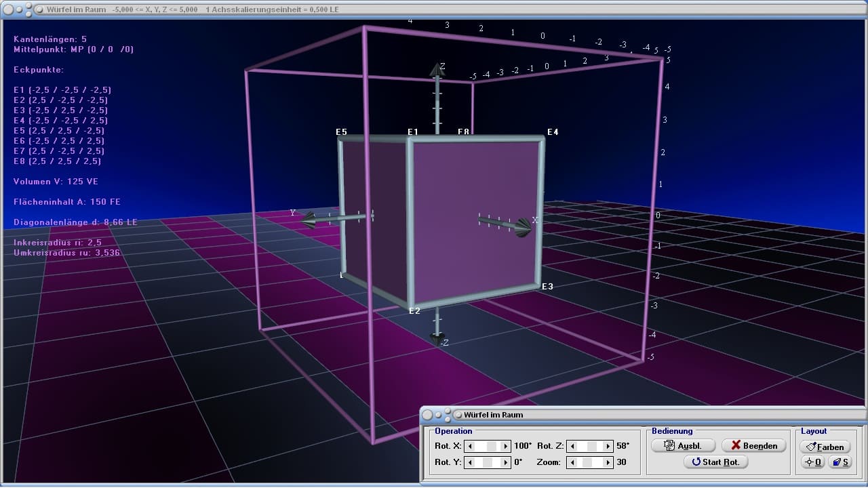Screen dimensions: 868x488
Task: Click the Y axis arrowhead
Action: pyautogui.click(x=309, y=220)
